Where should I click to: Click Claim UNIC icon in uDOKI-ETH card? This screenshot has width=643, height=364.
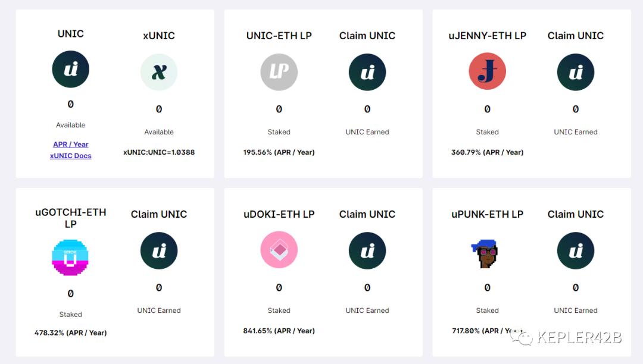(x=367, y=250)
